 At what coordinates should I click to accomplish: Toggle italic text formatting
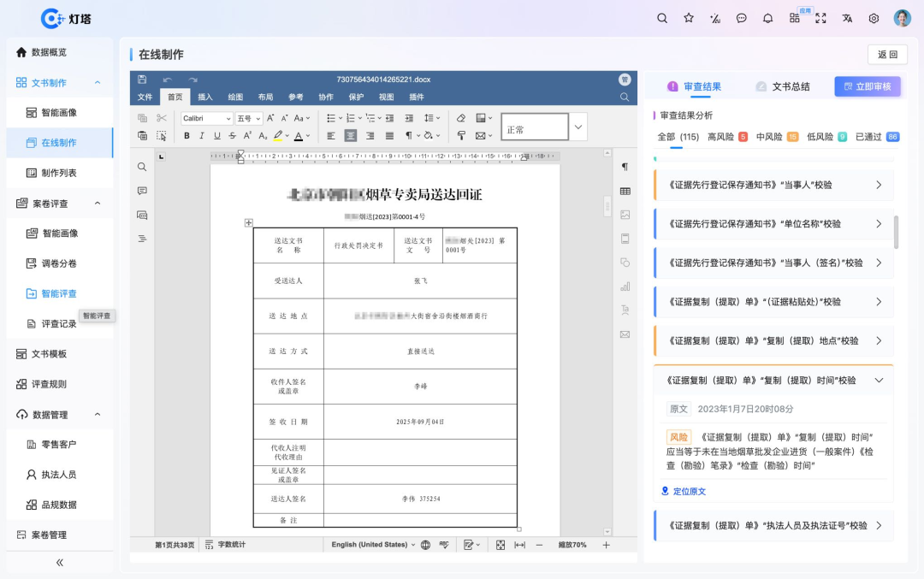(x=202, y=136)
